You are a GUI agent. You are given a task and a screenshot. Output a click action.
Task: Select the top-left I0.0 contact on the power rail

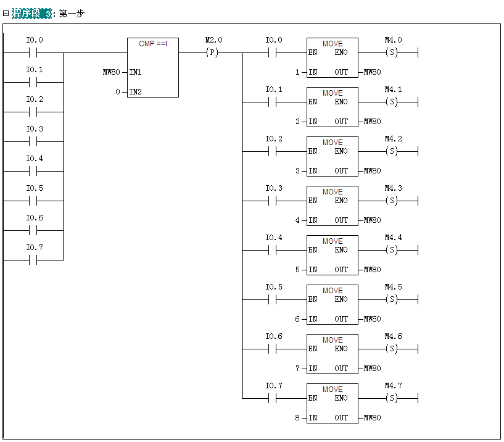tap(34, 52)
